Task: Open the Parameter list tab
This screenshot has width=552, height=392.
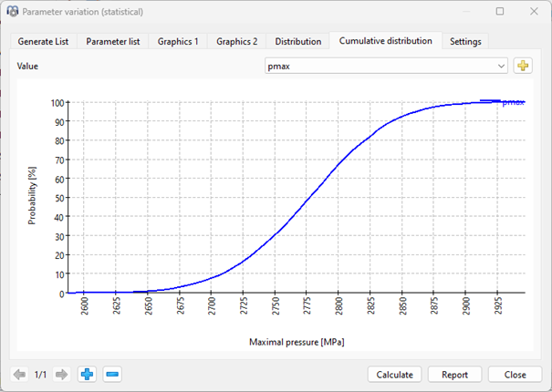Action: pyautogui.click(x=114, y=42)
